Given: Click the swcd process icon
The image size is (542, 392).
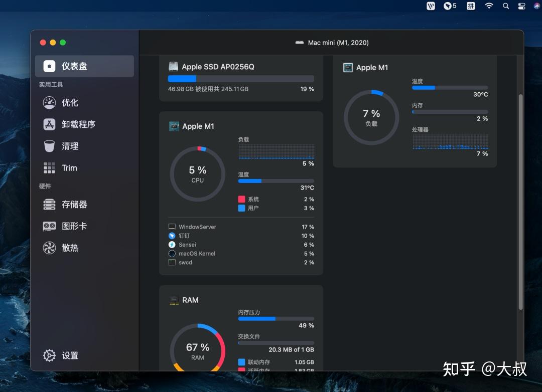Looking at the screenshot, I should pyautogui.click(x=172, y=262).
